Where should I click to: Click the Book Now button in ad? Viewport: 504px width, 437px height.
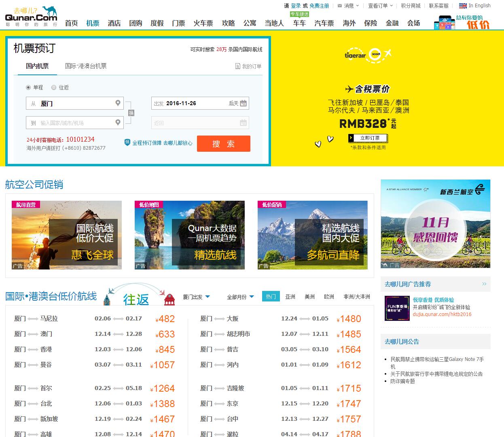point(368,138)
